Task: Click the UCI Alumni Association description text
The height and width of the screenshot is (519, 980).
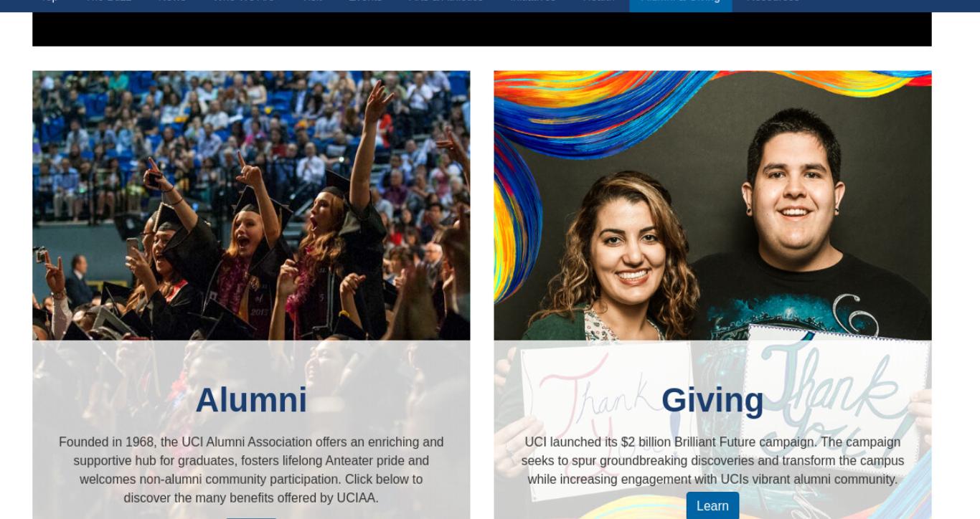Action: tap(251, 470)
